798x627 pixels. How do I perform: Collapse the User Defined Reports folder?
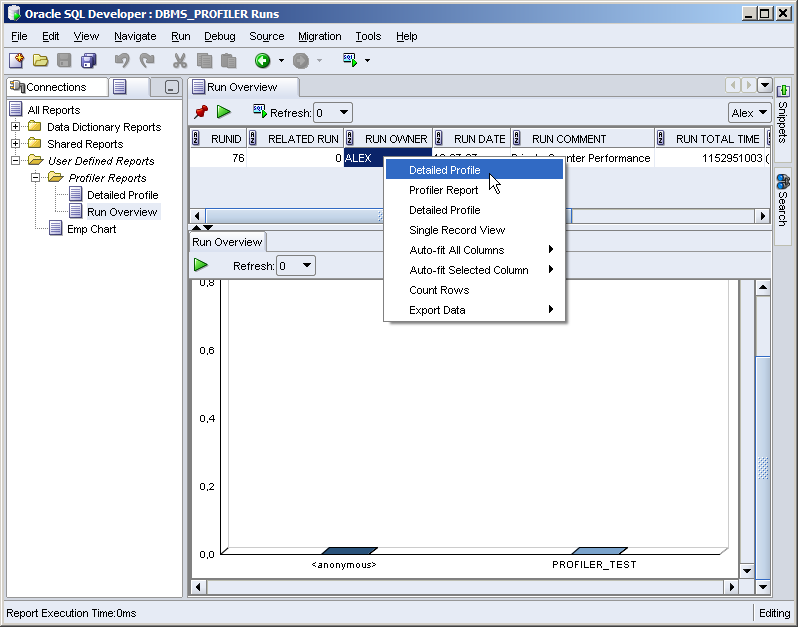pos(16,161)
